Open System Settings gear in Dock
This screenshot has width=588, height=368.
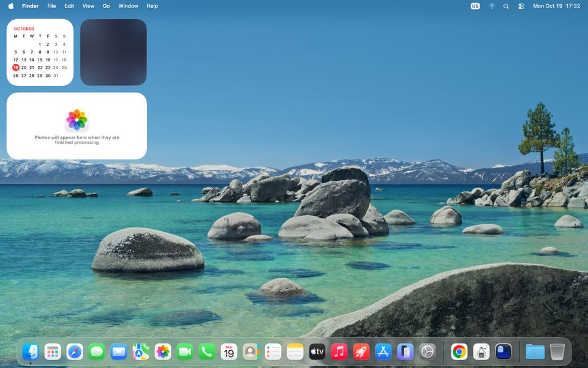pos(428,352)
